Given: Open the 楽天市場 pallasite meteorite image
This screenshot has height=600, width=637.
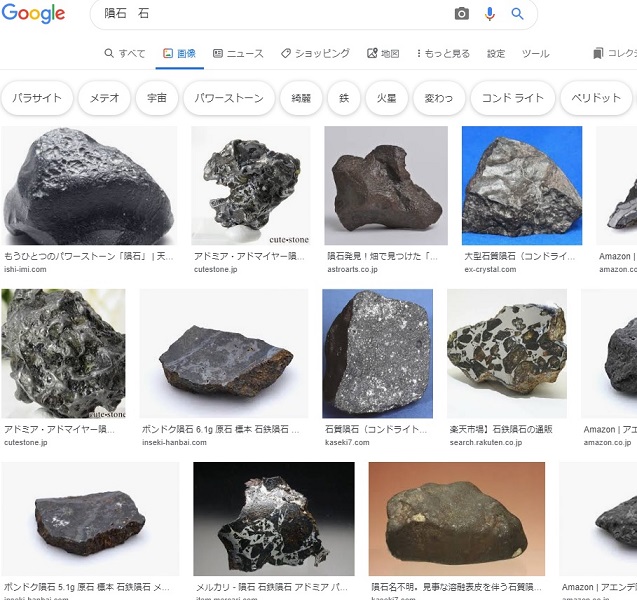Looking at the screenshot, I should point(506,353).
